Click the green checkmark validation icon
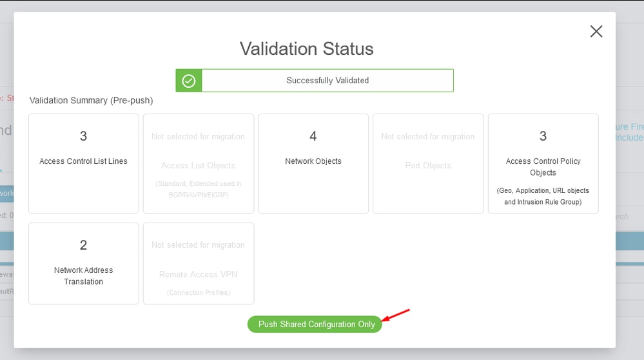Image resolution: width=644 pixels, height=360 pixels. [x=188, y=81]
